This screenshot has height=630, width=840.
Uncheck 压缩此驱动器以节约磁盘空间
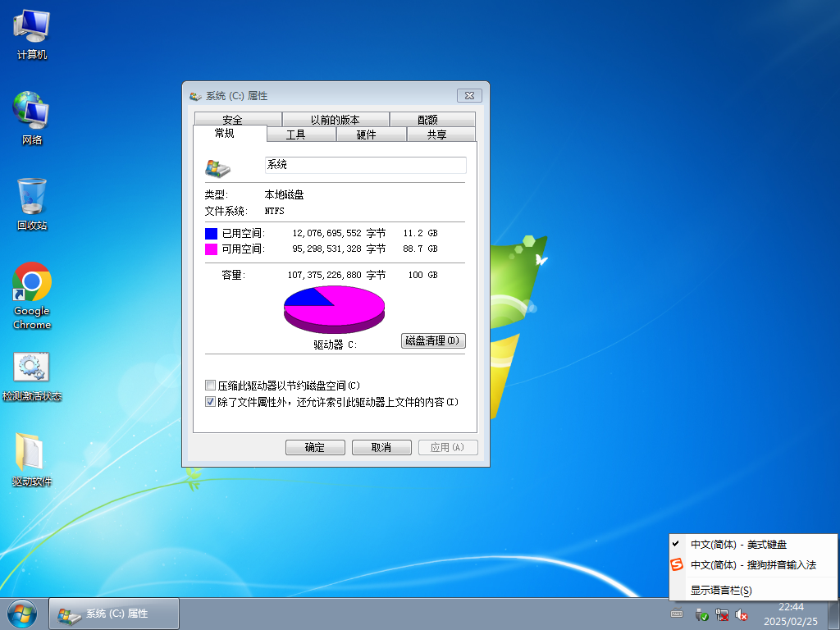(x=211, y=384)
